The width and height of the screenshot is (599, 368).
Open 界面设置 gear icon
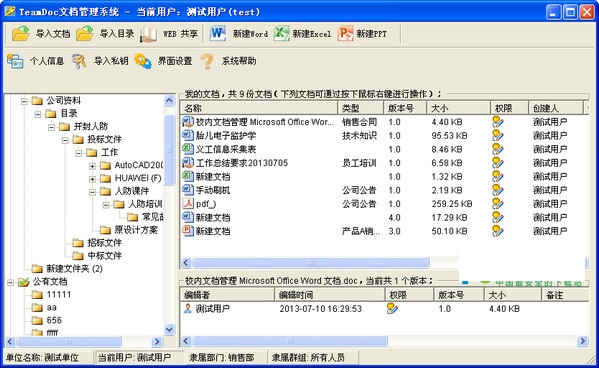[x=143, y=61]
